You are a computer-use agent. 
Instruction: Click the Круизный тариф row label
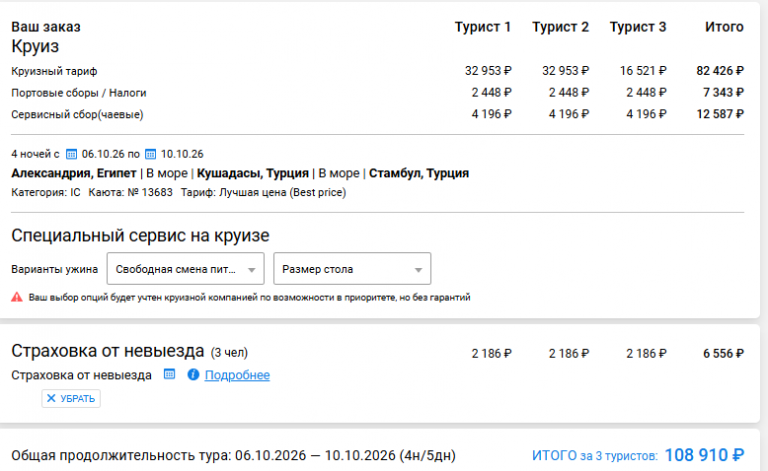[54, 71]
